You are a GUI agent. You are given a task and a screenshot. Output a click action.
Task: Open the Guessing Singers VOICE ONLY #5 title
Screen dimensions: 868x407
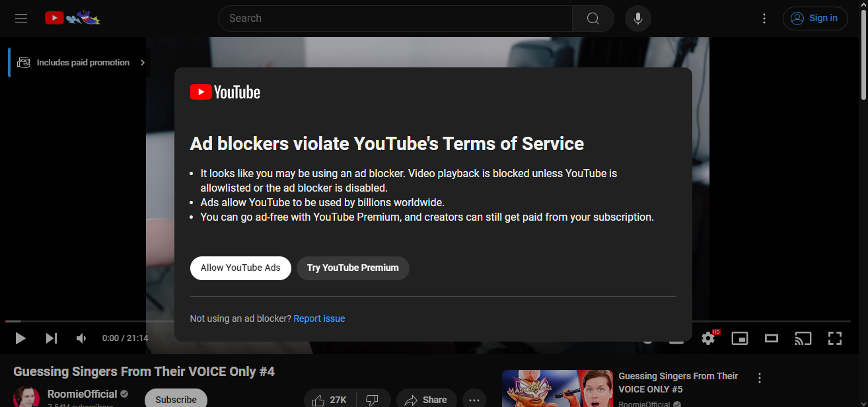(678, 383)
